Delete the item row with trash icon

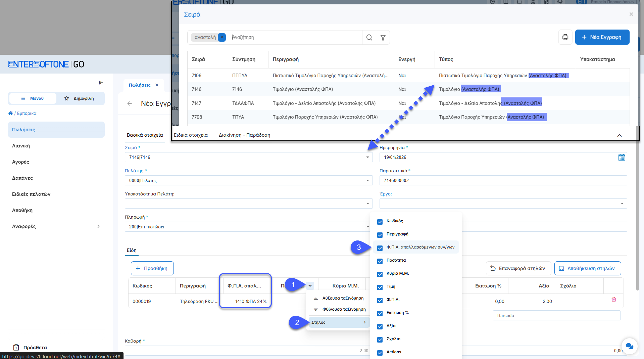pos(613,299)
